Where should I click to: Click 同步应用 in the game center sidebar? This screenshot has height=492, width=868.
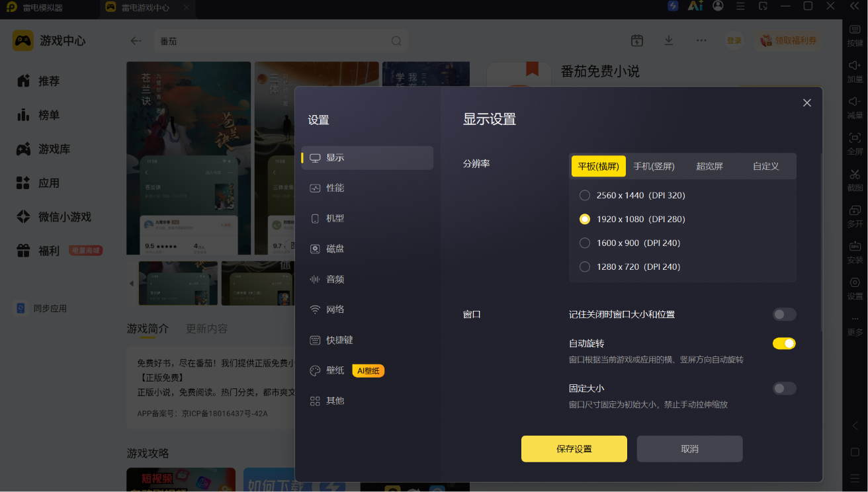(41, 308)
